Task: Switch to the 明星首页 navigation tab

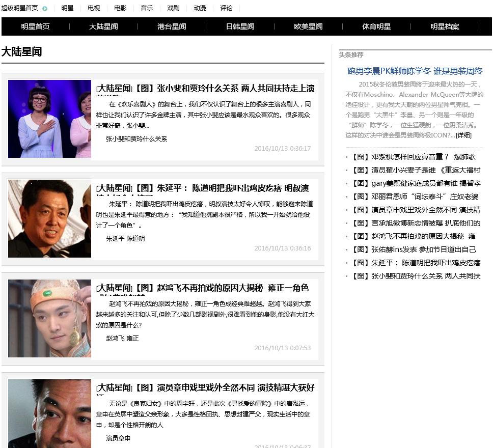Action: point(35,26)
